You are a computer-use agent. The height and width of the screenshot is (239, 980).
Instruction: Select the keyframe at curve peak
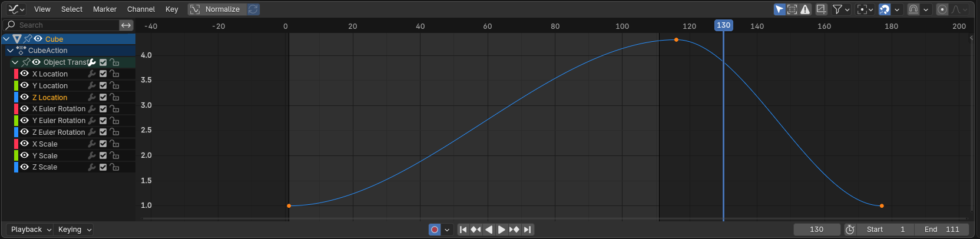676,39
